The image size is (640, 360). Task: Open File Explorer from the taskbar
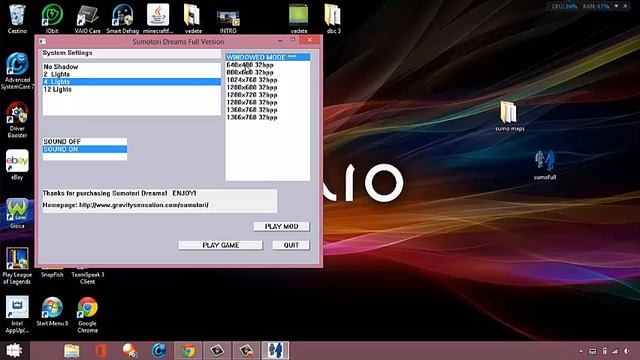pyautogui.click(x=72, y=351)
